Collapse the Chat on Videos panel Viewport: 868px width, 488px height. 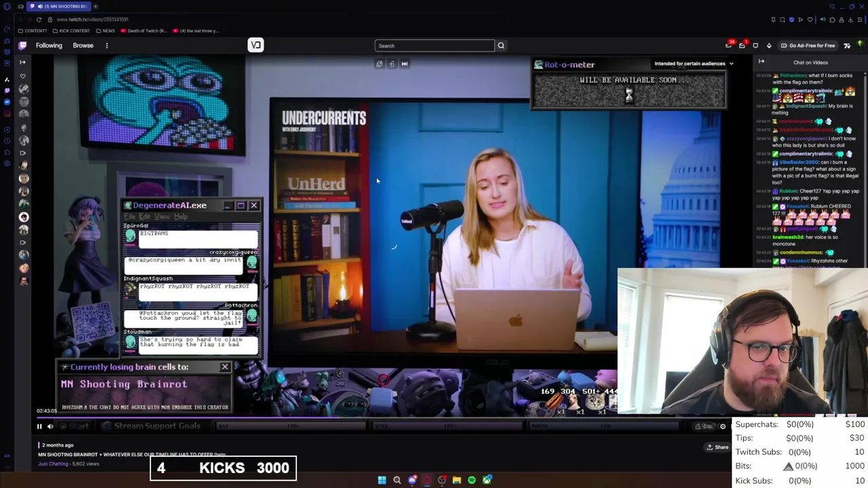coord(762,62)
